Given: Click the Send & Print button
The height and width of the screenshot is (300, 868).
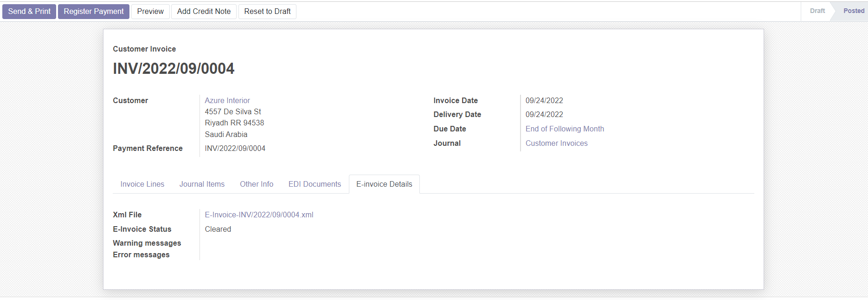Looking at the screenshot, I should coord(29,12).
